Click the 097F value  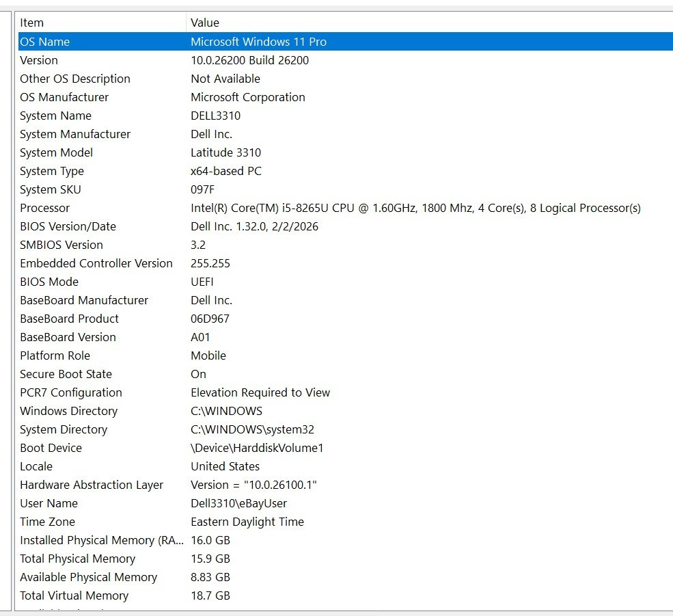coord(203,189)
